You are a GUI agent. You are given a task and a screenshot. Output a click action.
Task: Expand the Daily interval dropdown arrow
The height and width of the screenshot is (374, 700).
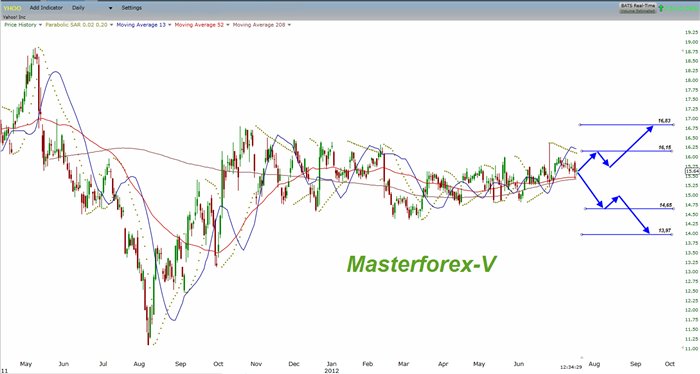point(111,8)
